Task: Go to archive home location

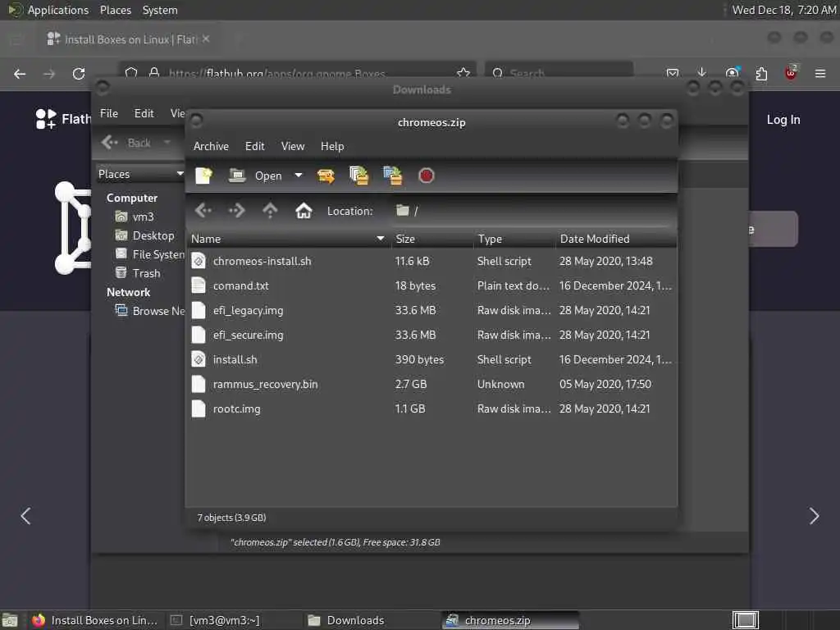Action: (x=304, y=211)
